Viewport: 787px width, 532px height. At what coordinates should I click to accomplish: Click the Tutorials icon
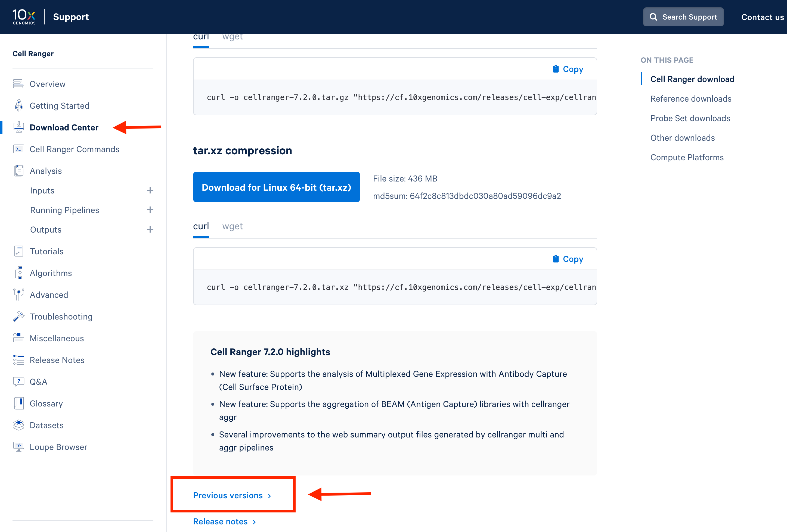[x=18, y=251]
